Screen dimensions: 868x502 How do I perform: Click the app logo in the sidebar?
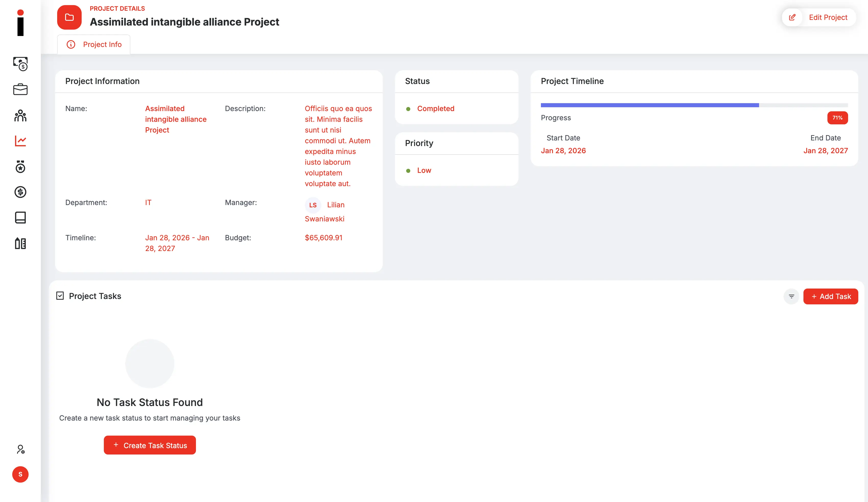click(20, 23)
